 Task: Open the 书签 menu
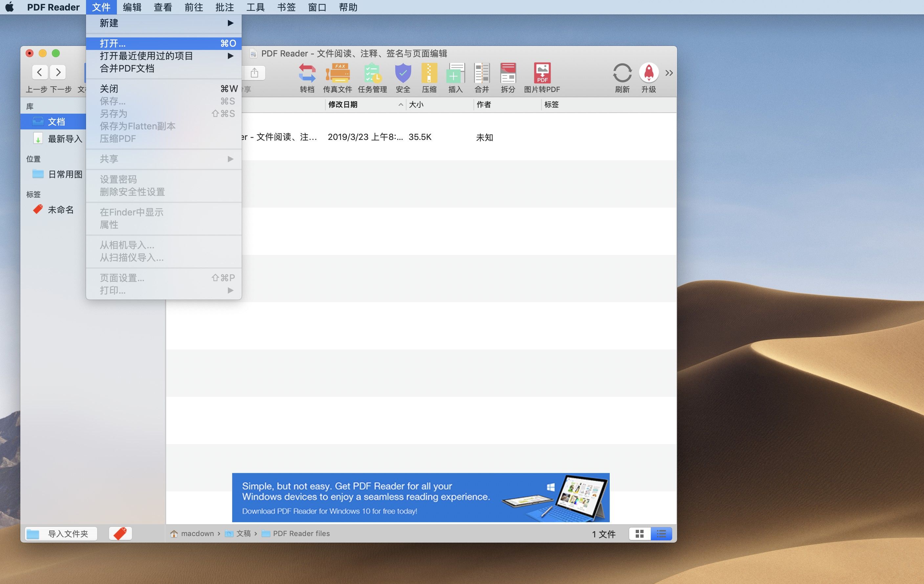[x=286, y=7]
